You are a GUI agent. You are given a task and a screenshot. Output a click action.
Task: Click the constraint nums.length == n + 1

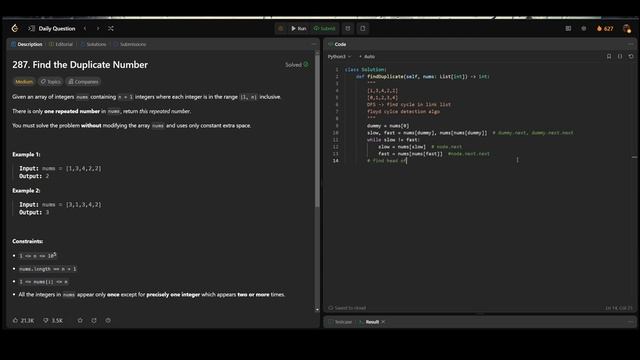tap(48, 269)
